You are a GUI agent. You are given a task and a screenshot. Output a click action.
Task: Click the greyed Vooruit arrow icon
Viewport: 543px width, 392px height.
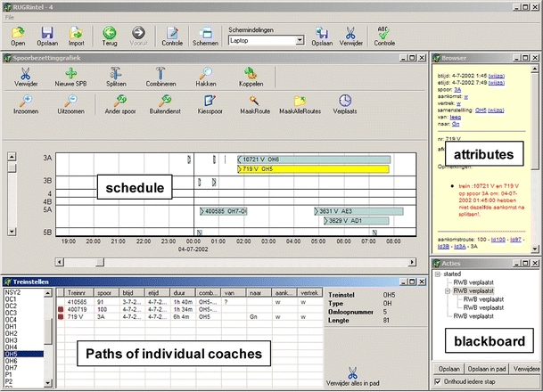(x=138, y=33)
